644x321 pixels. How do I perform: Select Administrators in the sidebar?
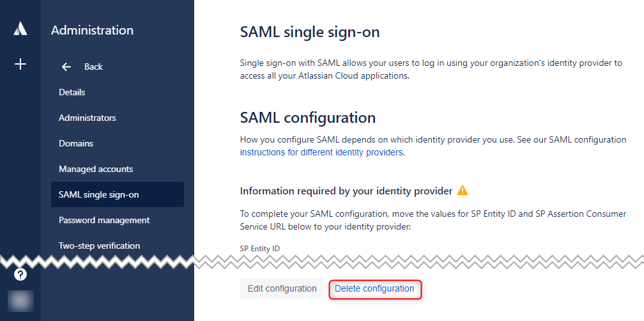click(88, 118)
